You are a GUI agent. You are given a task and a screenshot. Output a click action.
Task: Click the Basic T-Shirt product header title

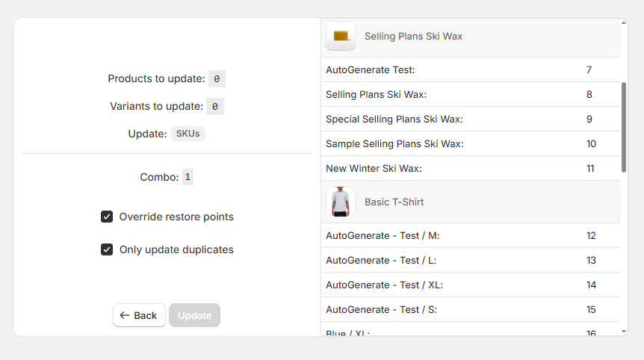pyautogui.click(x=394, y=202)
